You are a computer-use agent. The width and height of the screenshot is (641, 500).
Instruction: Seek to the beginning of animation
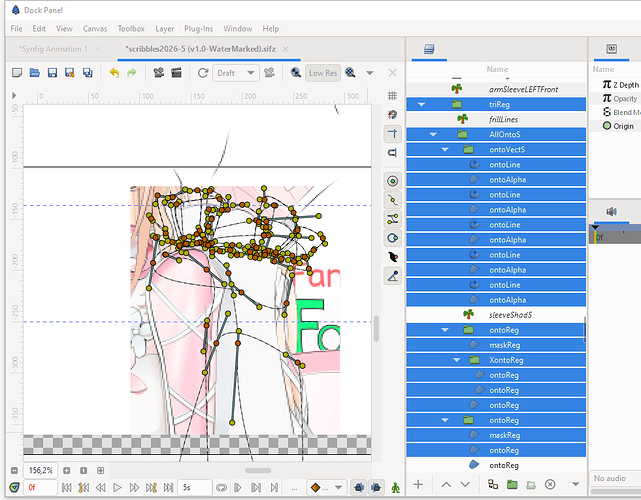click(x=67, y=487)
